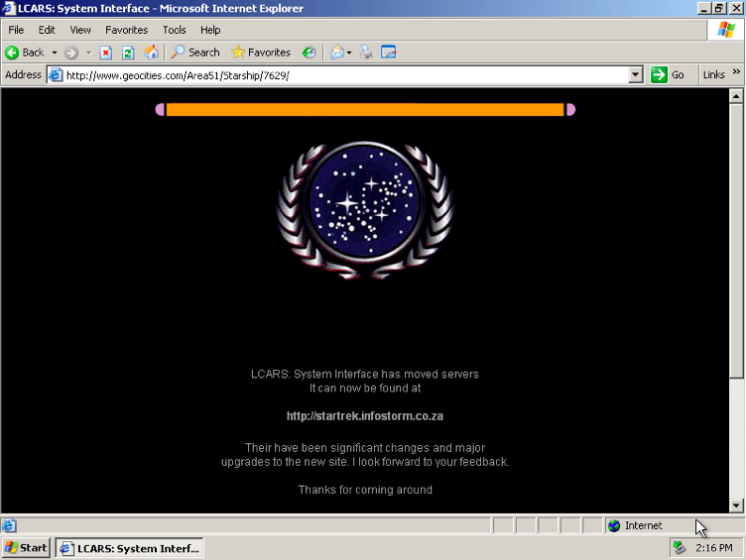Go back with the Back arrow button
Image resolution: width=746 pixels, height=560 pixels.
click(25, 53)
